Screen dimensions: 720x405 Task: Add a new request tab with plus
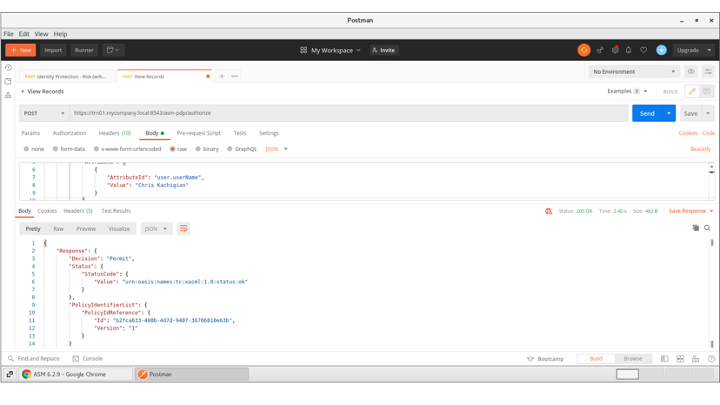coord(222,76)
